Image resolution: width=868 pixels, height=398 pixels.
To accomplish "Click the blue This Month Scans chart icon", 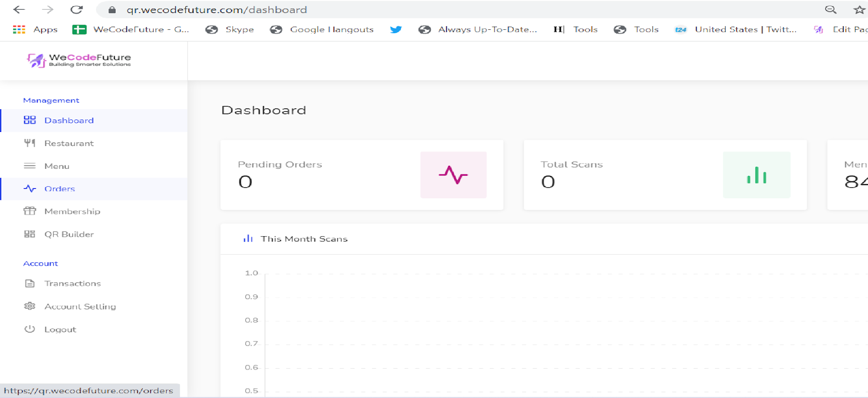I will pos(248,238).
